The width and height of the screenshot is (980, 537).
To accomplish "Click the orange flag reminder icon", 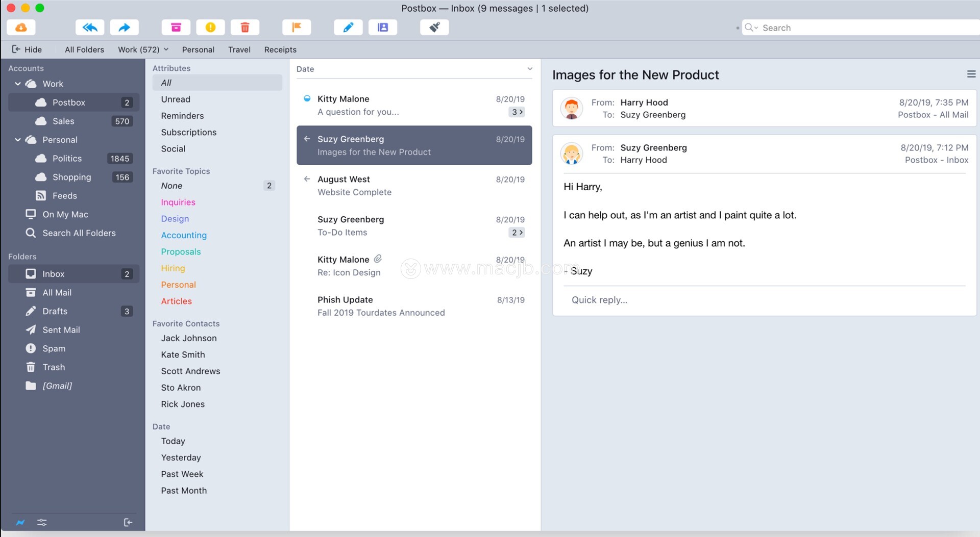I will (x=297, y=28).
